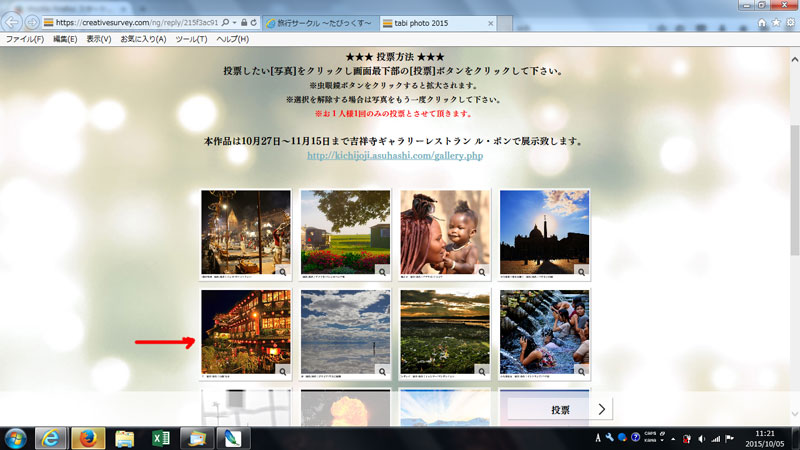Screen dimensions: 800x450
Task: Click the creativesurvey.com address field
Action: coord(137,22)
